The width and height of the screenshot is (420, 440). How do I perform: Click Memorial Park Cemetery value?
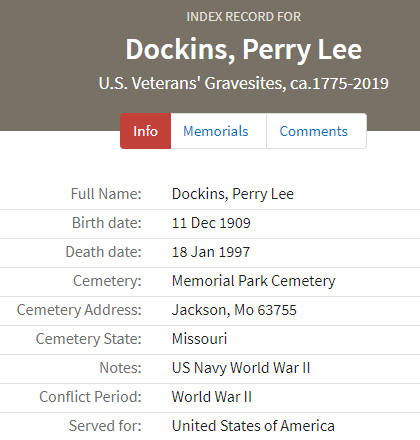tap(254, 281)
